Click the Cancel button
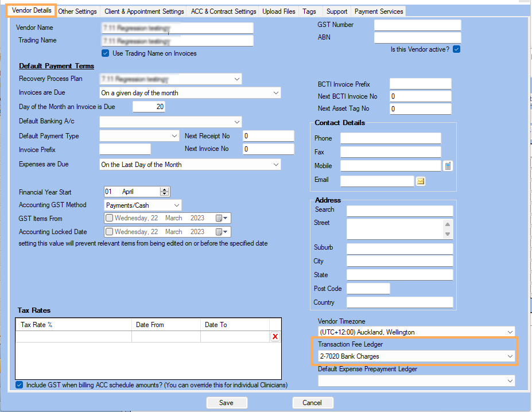Viewport: 532px width, 412px height. point(312,403)
